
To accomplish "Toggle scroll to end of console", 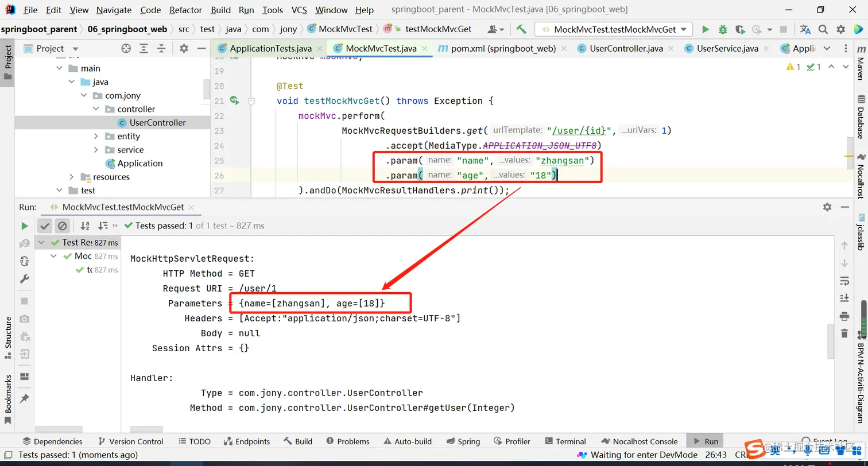I will [x=844, y=298].
